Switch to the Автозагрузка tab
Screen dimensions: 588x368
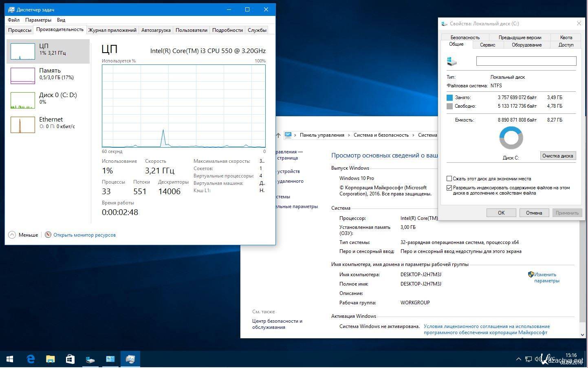click(156, 30)
